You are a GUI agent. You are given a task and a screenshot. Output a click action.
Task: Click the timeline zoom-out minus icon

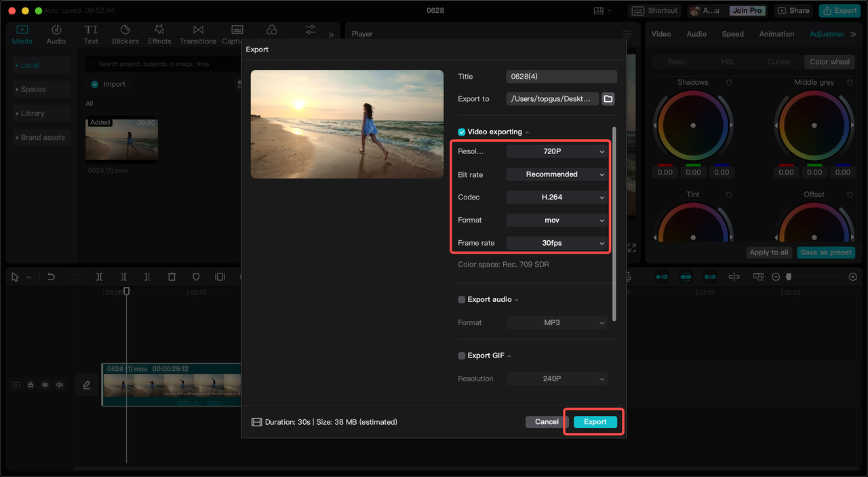coord(776,277)
